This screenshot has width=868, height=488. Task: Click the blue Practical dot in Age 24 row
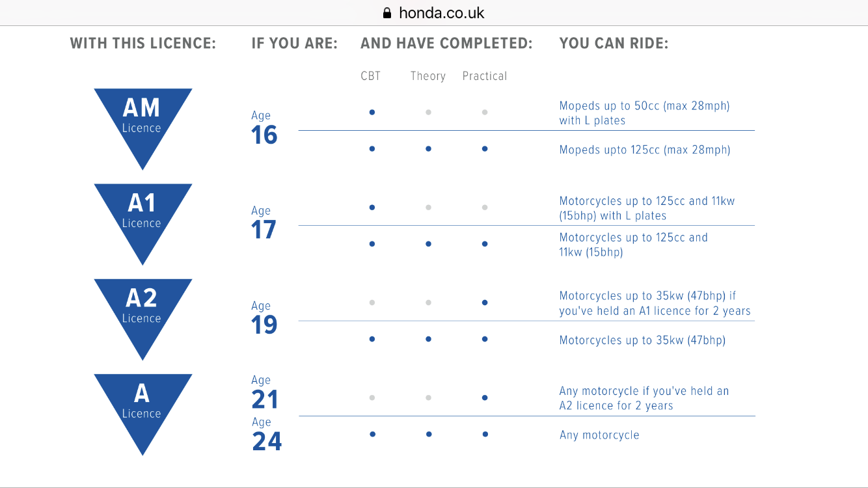[485, 434]
